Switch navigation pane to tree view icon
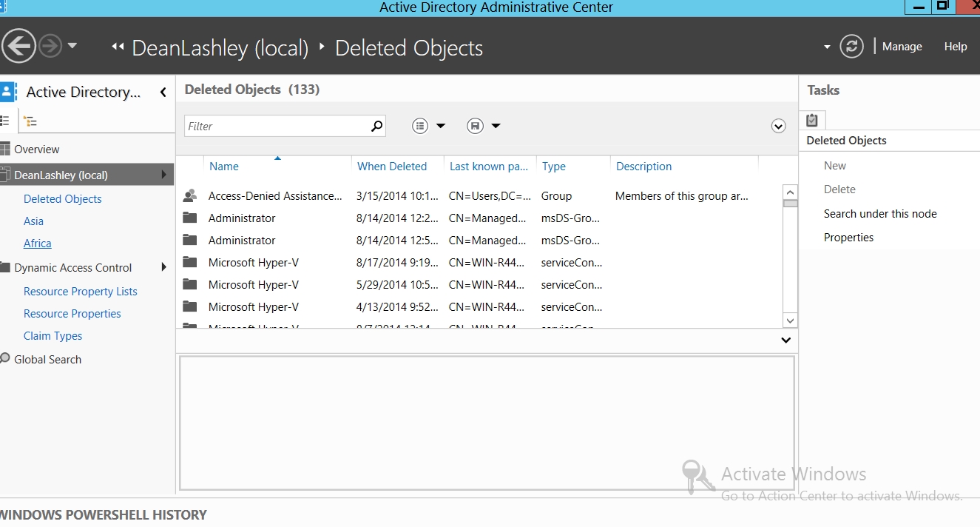The height and width of the screenshot is (527, 980). 30,121
